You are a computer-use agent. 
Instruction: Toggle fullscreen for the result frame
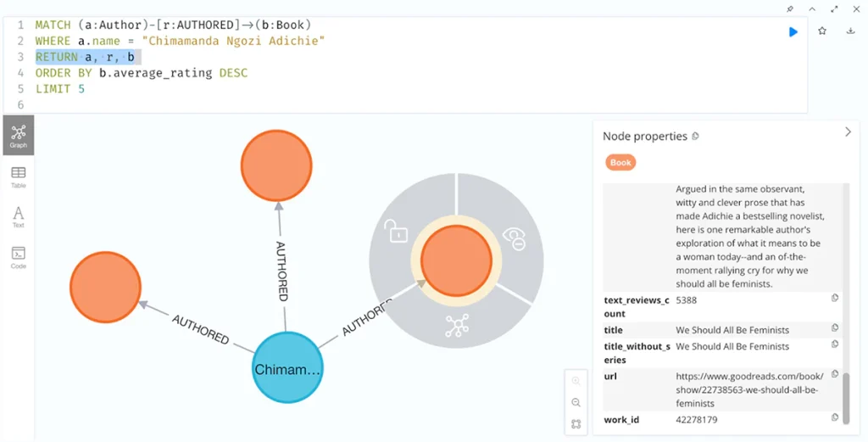(x=833, y=8)
